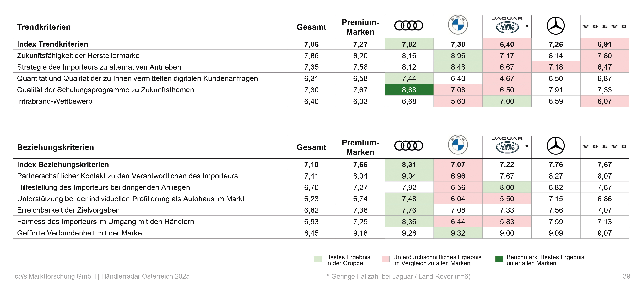The width and height of the screenshot is (644, 289).
Task: Click the Mercedes logo in the Beziehungskriterien header
Action: click(555, 145)
